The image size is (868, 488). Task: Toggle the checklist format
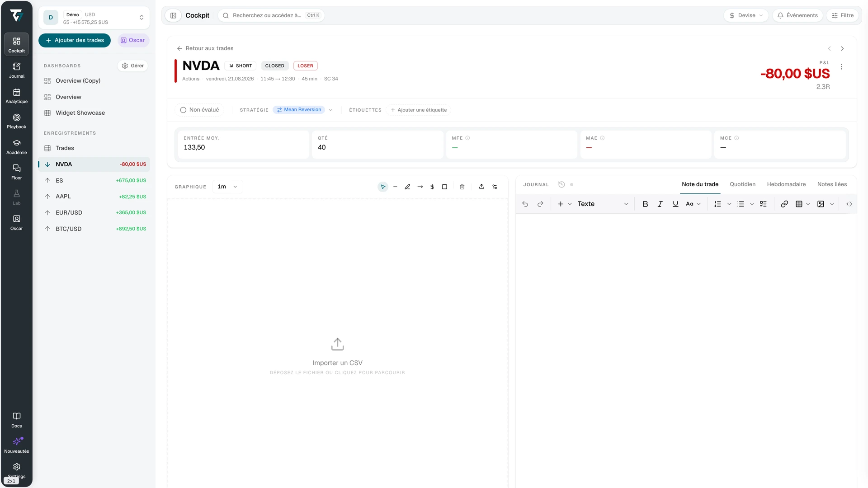coord(763,204)
